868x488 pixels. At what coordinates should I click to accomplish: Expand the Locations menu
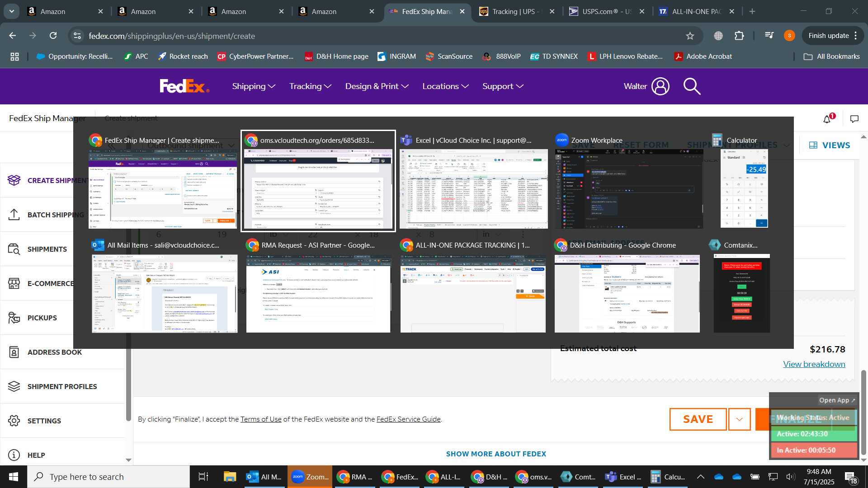[x=446, y=86]
